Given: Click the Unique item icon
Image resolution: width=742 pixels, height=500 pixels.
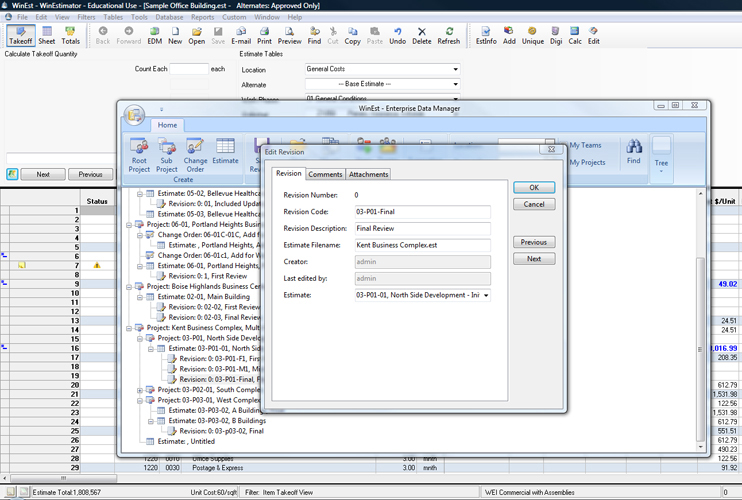Looking at the screenshot, I should point(533,35).
